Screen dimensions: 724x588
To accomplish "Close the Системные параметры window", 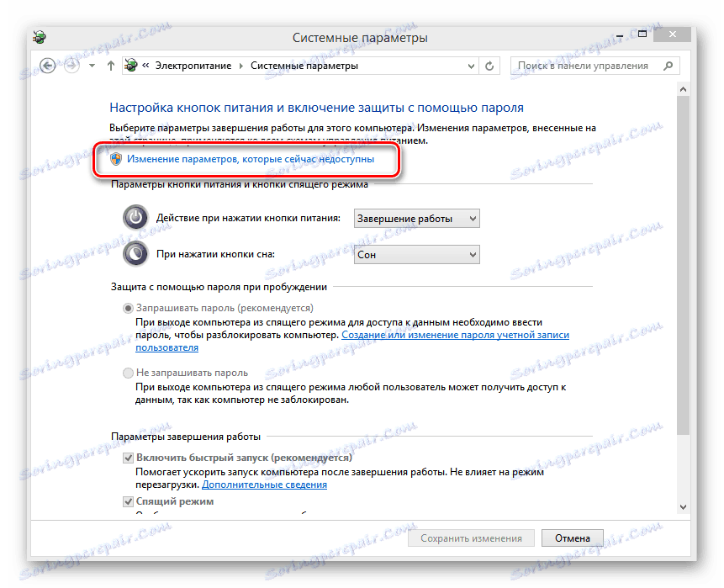I will pos(673,34).
